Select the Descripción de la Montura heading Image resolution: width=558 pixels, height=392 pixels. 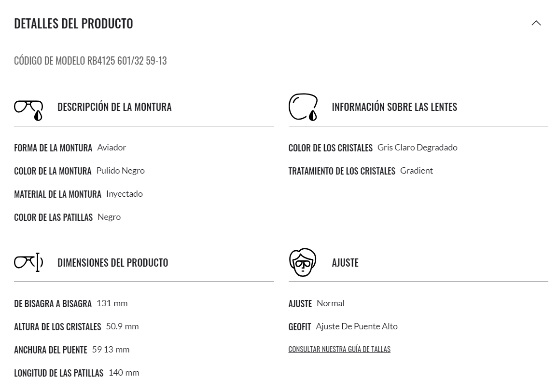click(114, 107)
